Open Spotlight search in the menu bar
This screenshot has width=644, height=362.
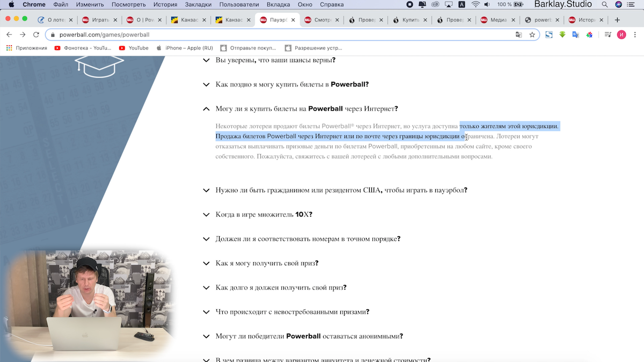[605, 4]
